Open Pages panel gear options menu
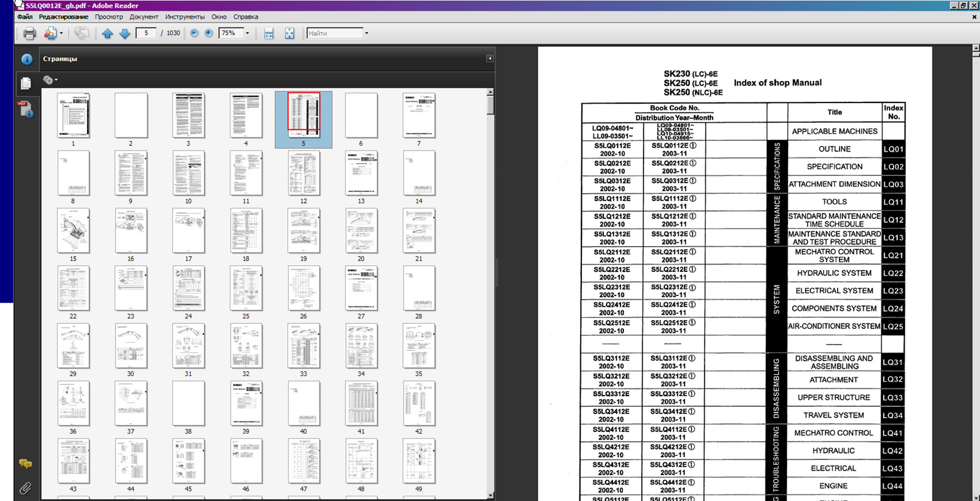Viewport: 980px width, 501px height. pos(50,80)
